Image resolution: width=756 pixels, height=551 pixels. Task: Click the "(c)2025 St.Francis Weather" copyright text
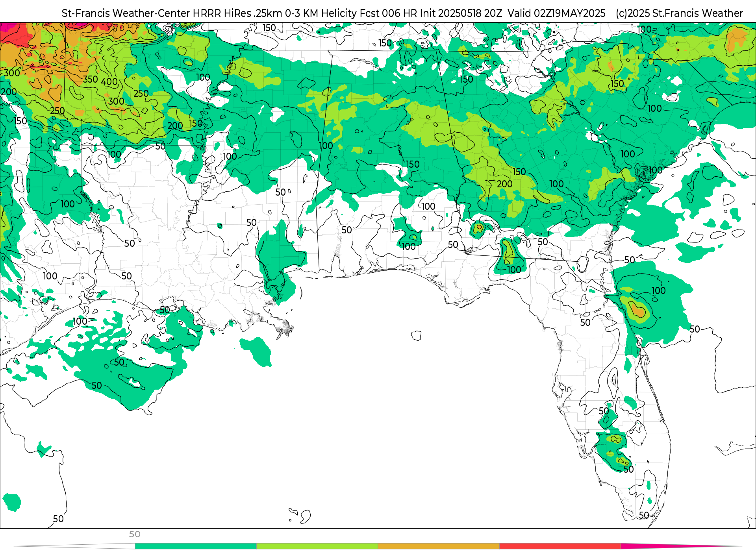pyautogui.click(x=679, y=13)
